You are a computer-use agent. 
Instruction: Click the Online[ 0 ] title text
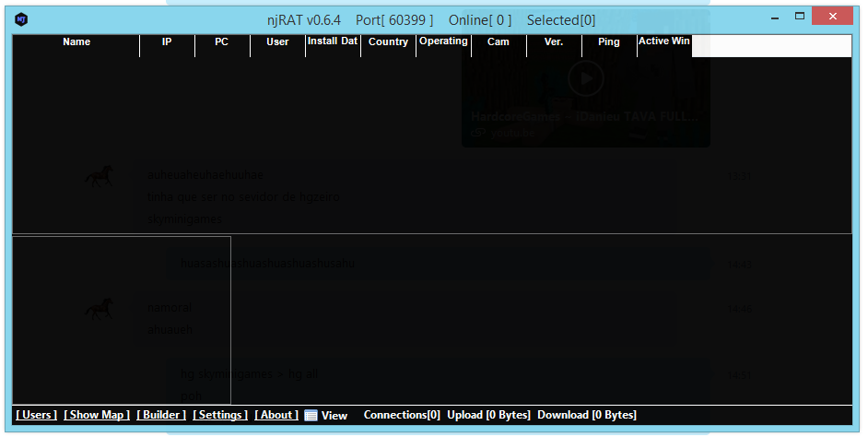[480, 20]
